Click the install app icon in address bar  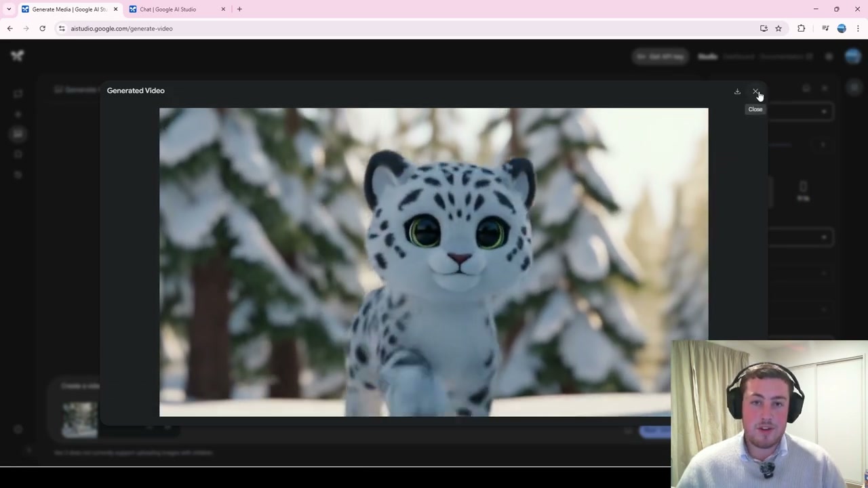(x=764, y=28)
